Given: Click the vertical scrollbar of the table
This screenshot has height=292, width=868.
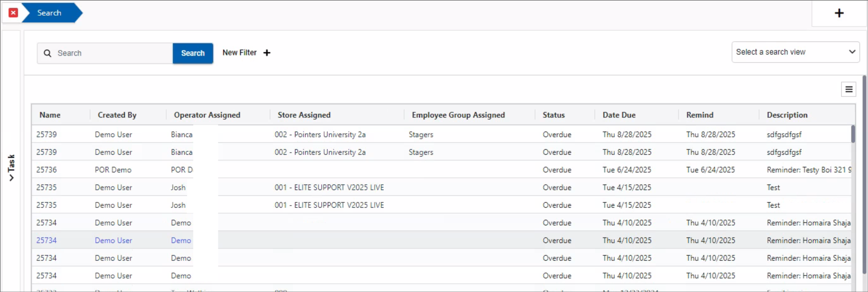Looking at the screenshot, I should (x=853, y=134).
